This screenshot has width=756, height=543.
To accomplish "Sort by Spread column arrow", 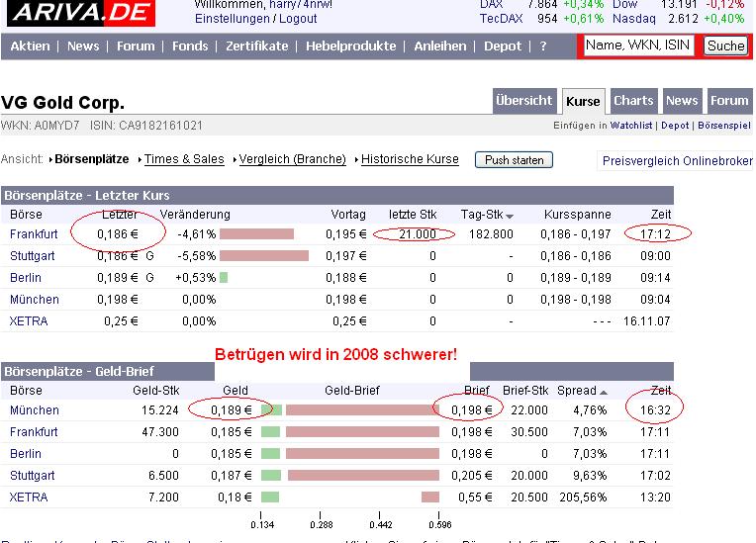I will (x=604, y=393).
